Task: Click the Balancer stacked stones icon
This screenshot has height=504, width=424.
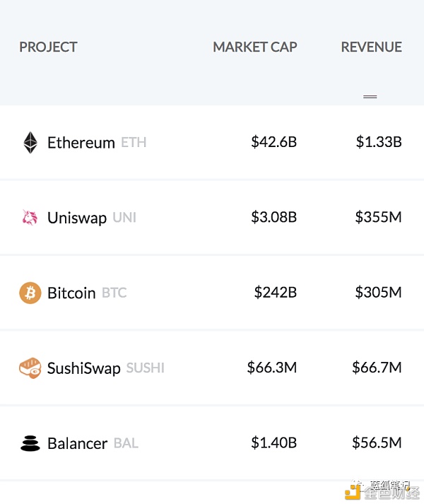Action: tap(30, 444)
